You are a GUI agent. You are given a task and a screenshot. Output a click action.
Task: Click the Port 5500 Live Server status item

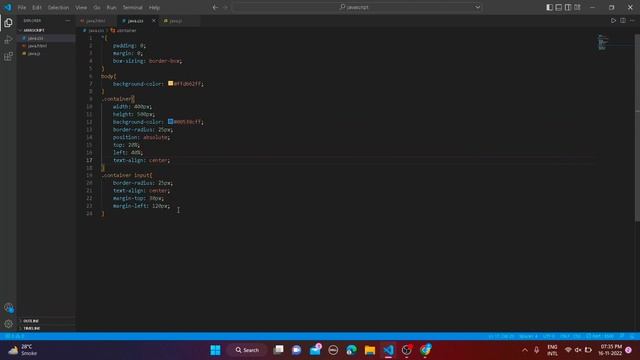pos(600,336)
